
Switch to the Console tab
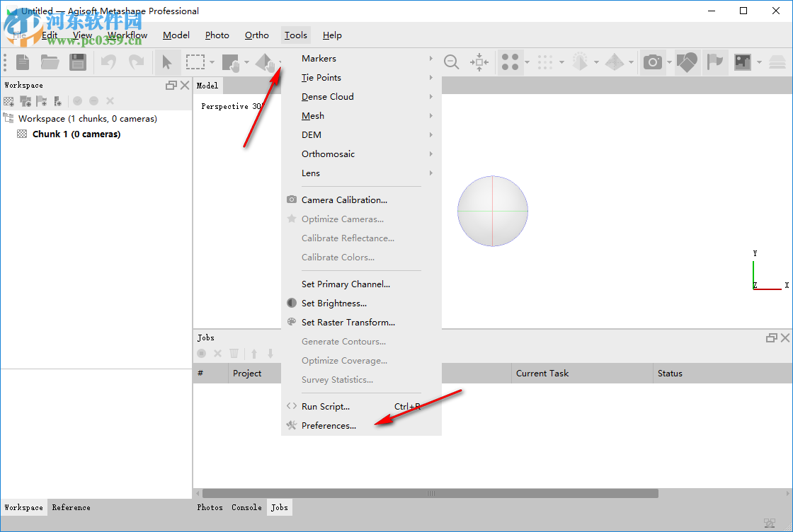click(x=246, y=507)
